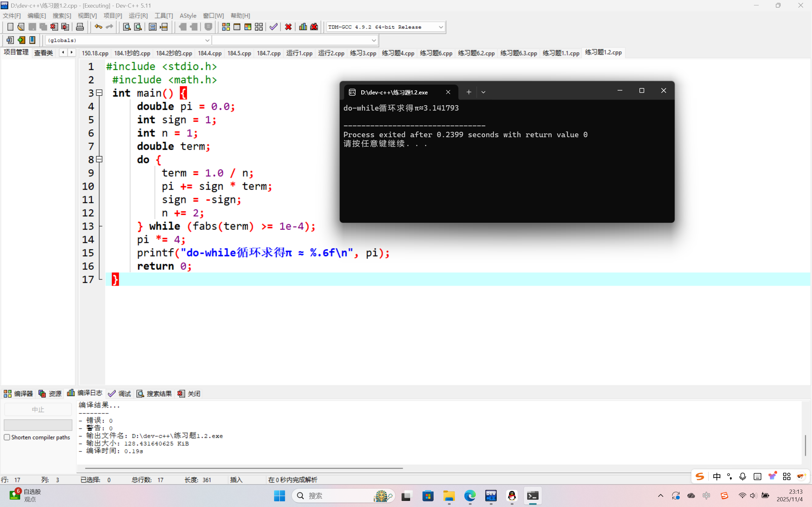Switch to the 练习题1.1.cpp tab
This screenshot has height=507, width=812.
(x=561, y=53)
